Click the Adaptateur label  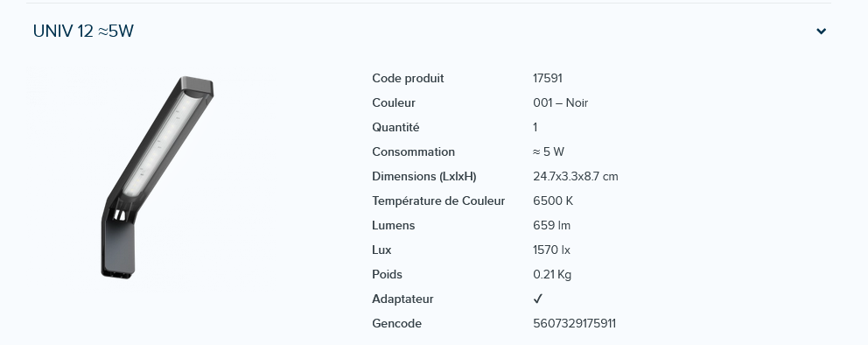coord(402,299)
